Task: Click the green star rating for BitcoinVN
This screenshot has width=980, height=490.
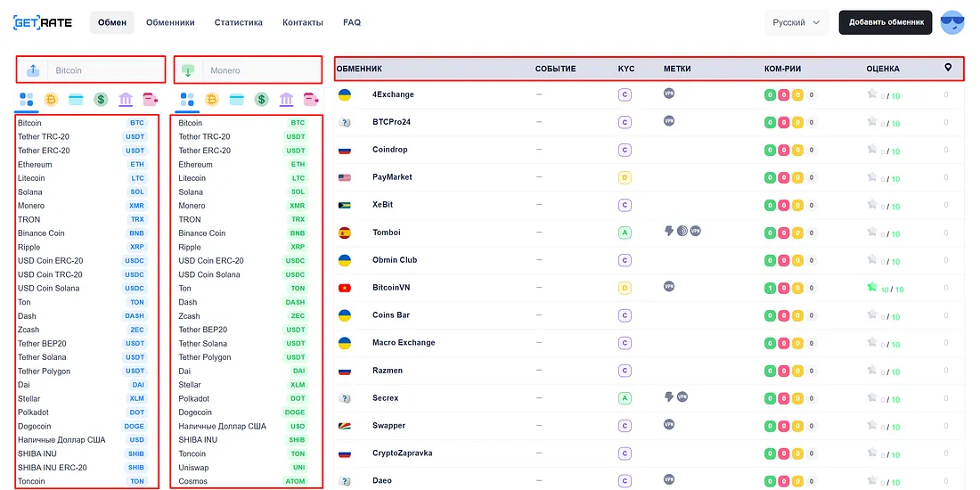Action: [x=872, y=288]
